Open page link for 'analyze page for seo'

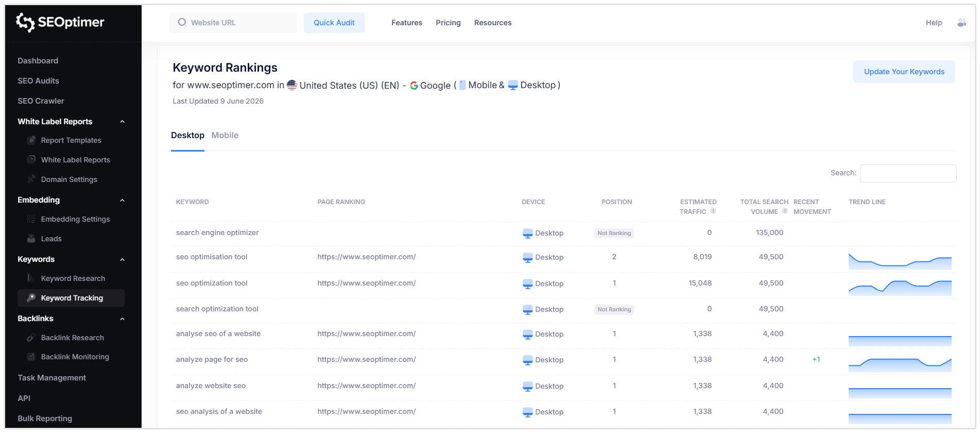[x=367, y=359]
